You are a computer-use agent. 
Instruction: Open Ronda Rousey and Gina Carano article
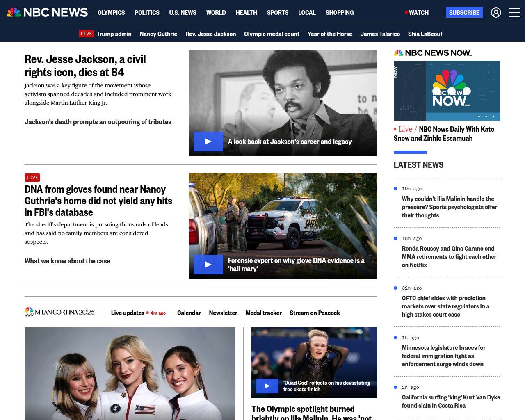[449, 257]
